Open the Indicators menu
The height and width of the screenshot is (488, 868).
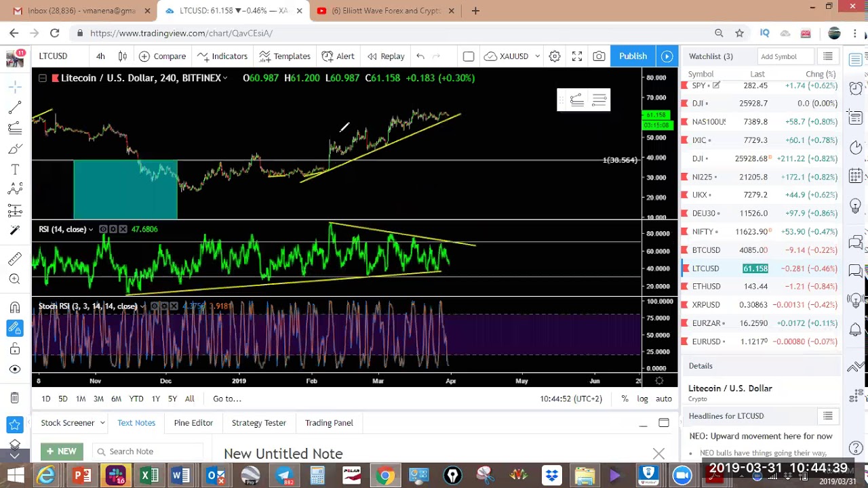tap(222, 56)
